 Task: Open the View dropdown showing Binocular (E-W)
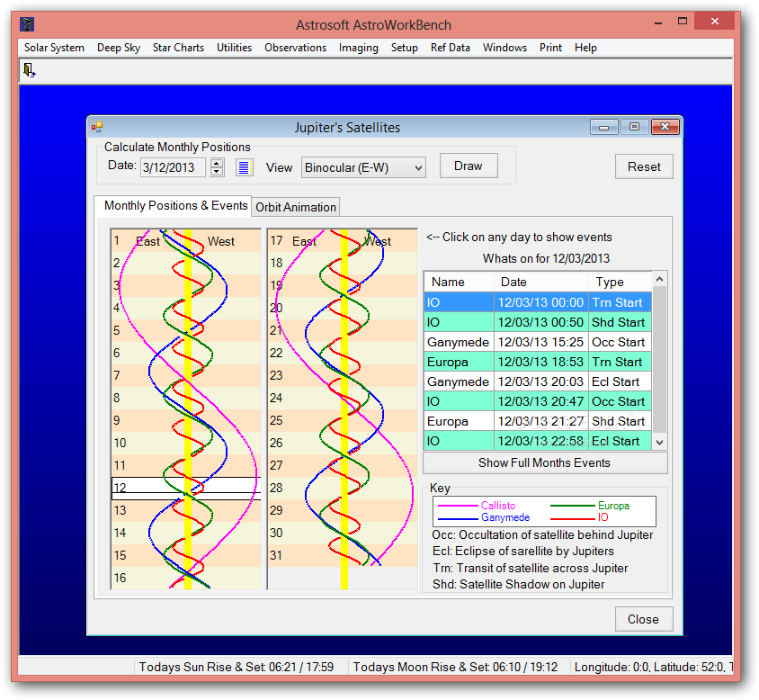click(363, 167)
